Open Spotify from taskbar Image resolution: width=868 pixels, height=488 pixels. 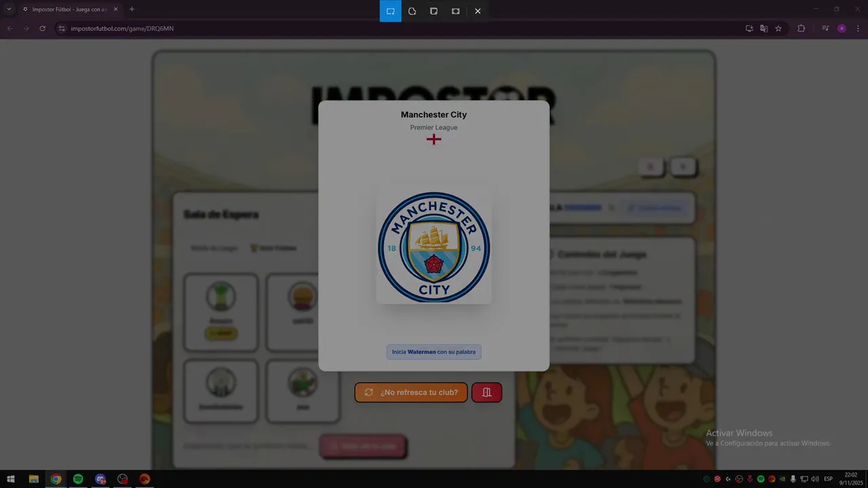pyautogui.click(x=78, y=479)
